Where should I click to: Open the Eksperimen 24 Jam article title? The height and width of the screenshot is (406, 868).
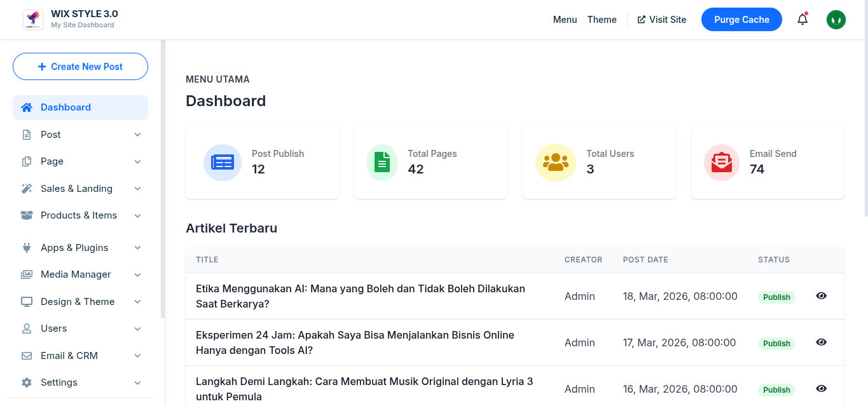tap(355, 342)
